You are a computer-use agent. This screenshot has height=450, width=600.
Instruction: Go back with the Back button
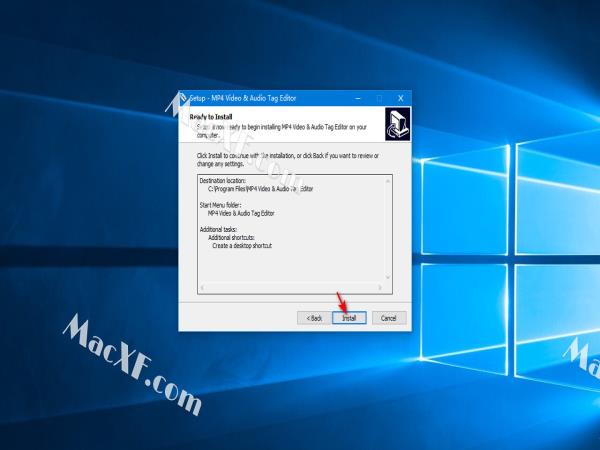pyautogui.click(x=312, y=317)
